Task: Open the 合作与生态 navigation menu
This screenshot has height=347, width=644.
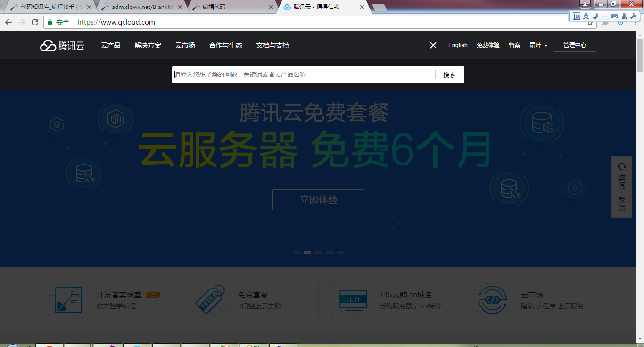Action: (x=225, y=45)
